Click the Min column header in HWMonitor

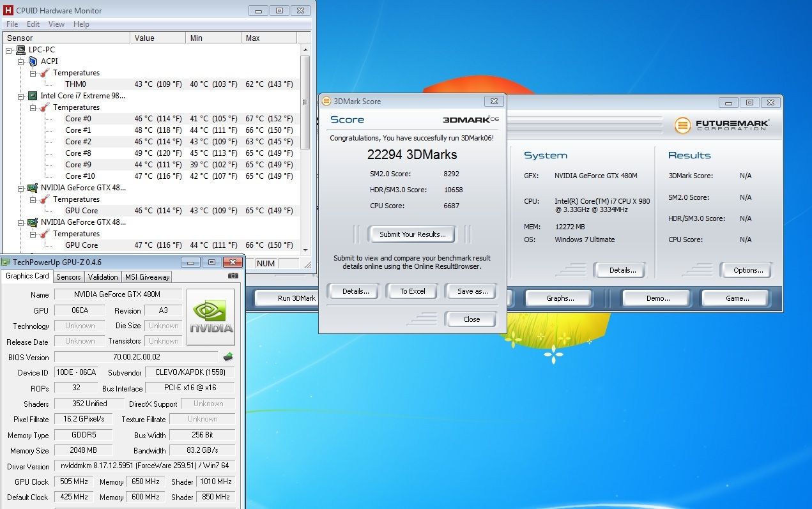[214, 38]
